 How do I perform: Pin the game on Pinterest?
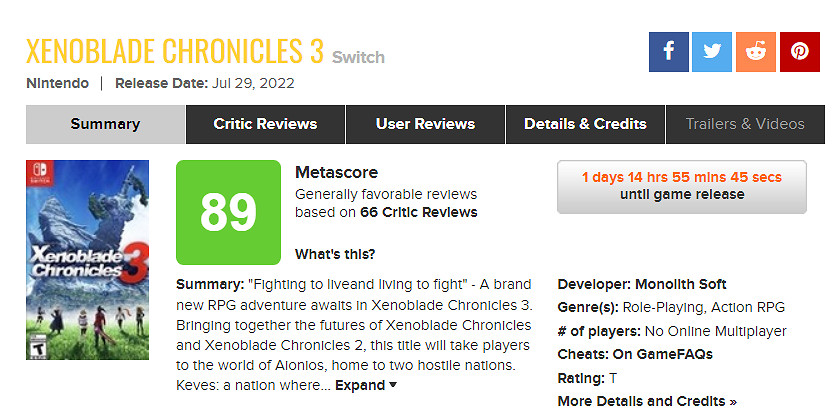coord(799,51)
